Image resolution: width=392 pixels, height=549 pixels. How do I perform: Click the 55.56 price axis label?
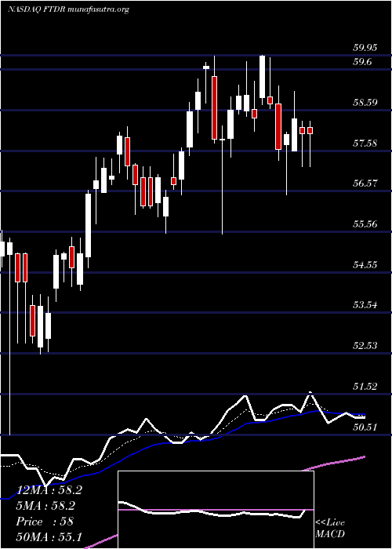click(x=365, y=224)
